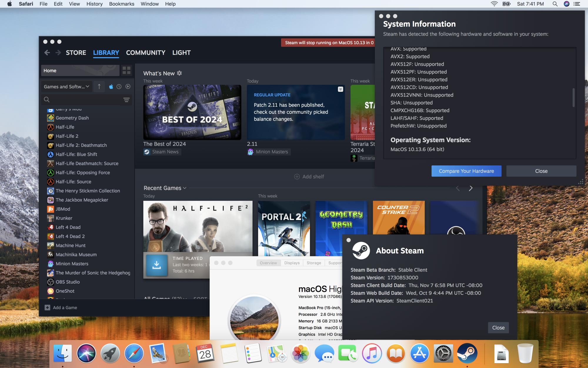The image size is (588, 368).
Task: Toggle the macOS-compatible games filter
Action: [x=111, y=87]
